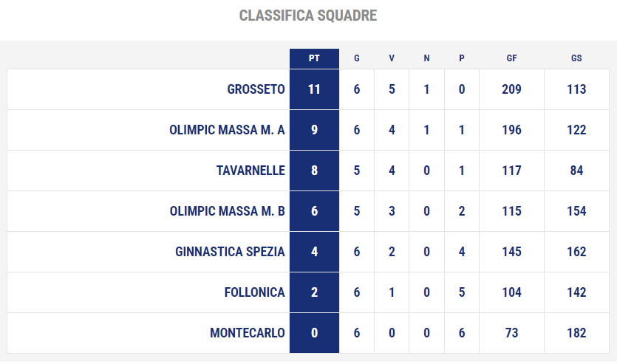Select the FOLLONICA team name
The width and height of the screenshot is (617, 364).
255,292
